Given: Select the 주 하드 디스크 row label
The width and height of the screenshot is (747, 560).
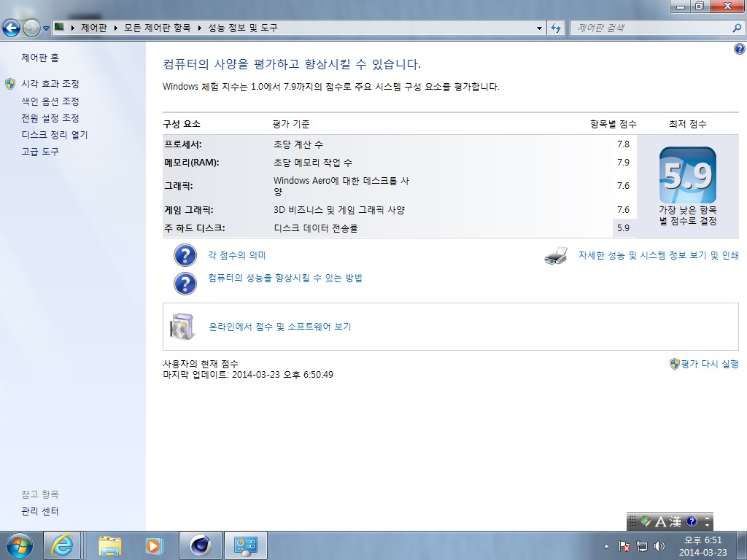Looking at the screenshot, I should tap(194, 228).
